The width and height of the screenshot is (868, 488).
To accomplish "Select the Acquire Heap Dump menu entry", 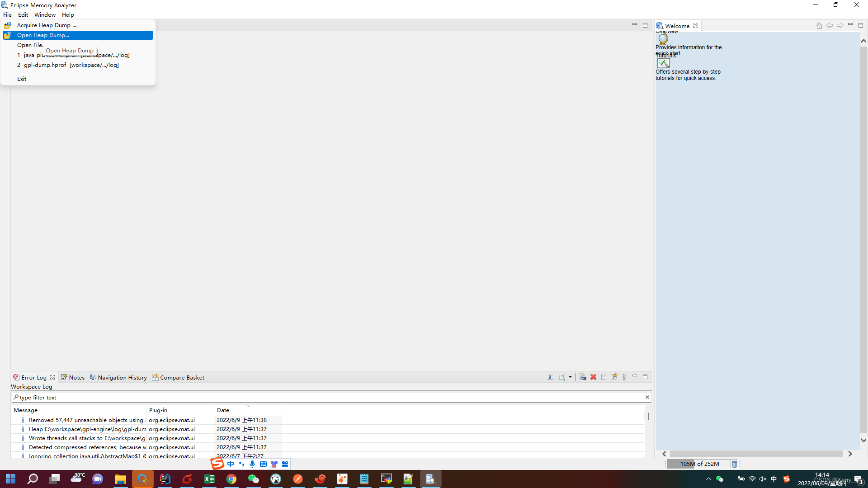I will [47, 25].
